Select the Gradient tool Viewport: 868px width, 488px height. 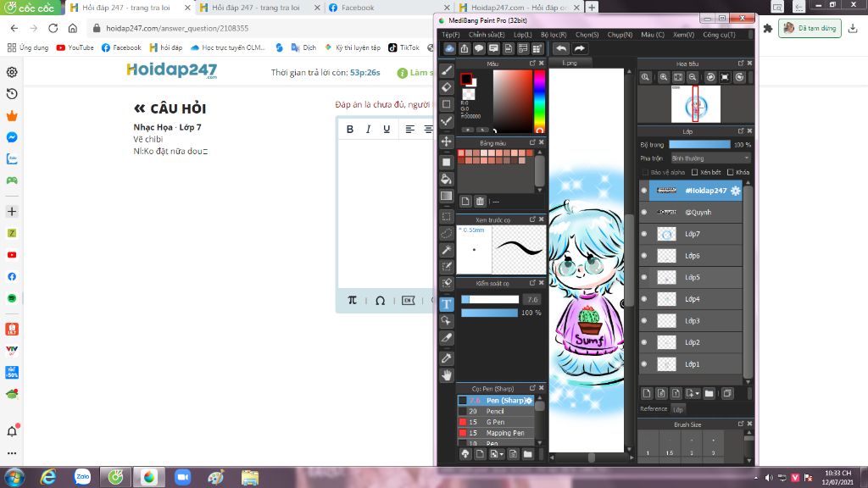(x=447, y=196)
